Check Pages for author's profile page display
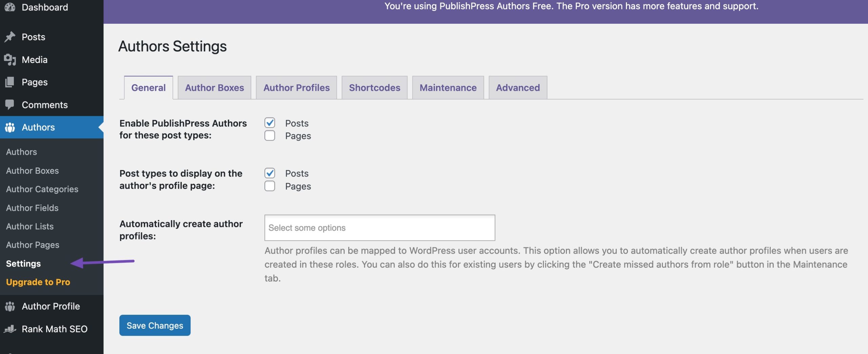 pyautogui.click(x=270, y=186)
